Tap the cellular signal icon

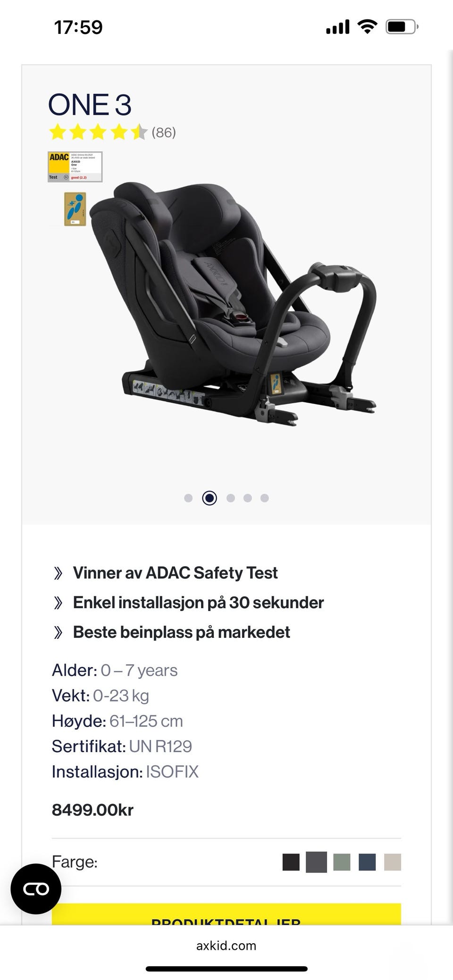click(x=338, y=27)
